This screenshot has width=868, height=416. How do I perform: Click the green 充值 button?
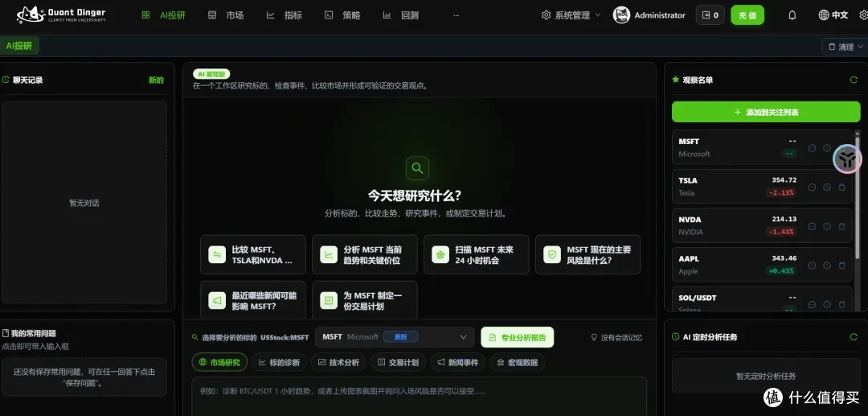click(747, 15)
